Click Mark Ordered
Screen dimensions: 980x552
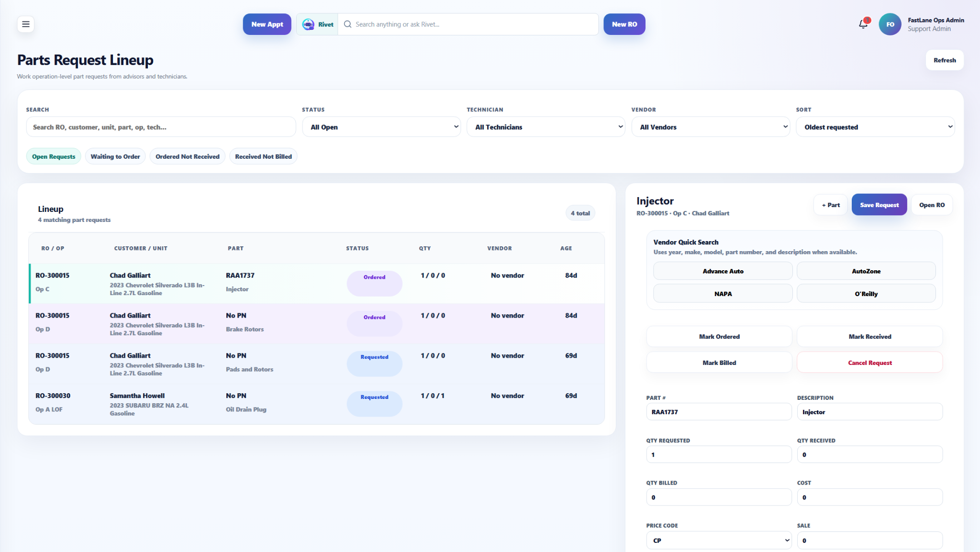coord(719,336)
